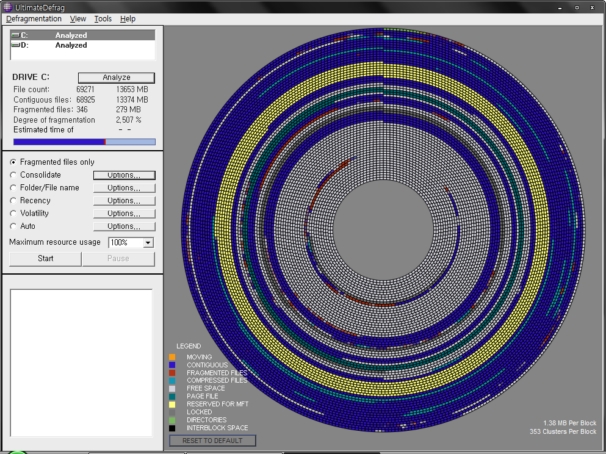Click the COMPRESSED FILES cyan legend swatch
Image resolution: width=606 pixels, height=454 pixels.
(172, 381)
